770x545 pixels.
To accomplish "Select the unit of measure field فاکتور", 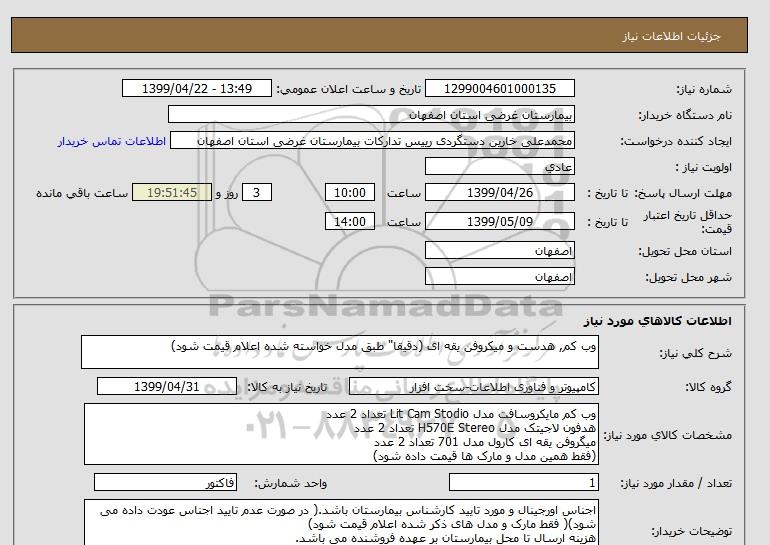I will point(165,482).
